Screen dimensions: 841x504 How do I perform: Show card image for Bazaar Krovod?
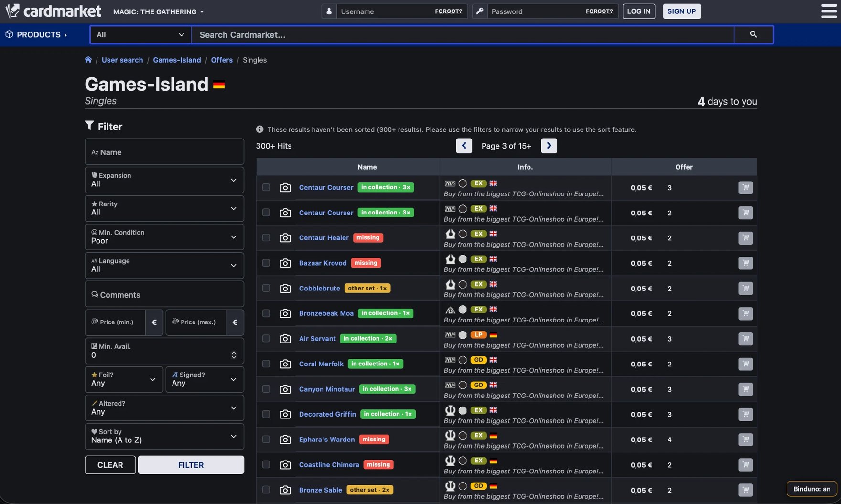285,263
